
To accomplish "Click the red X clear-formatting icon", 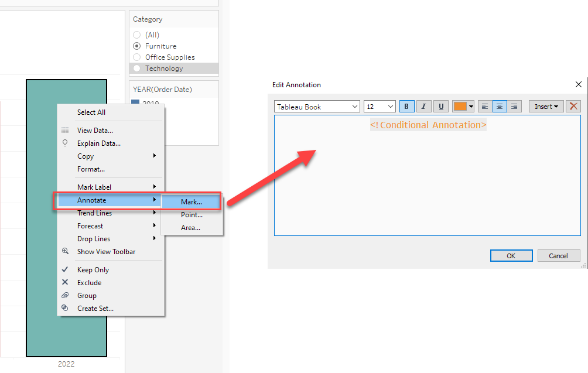I will coord(573,107).
